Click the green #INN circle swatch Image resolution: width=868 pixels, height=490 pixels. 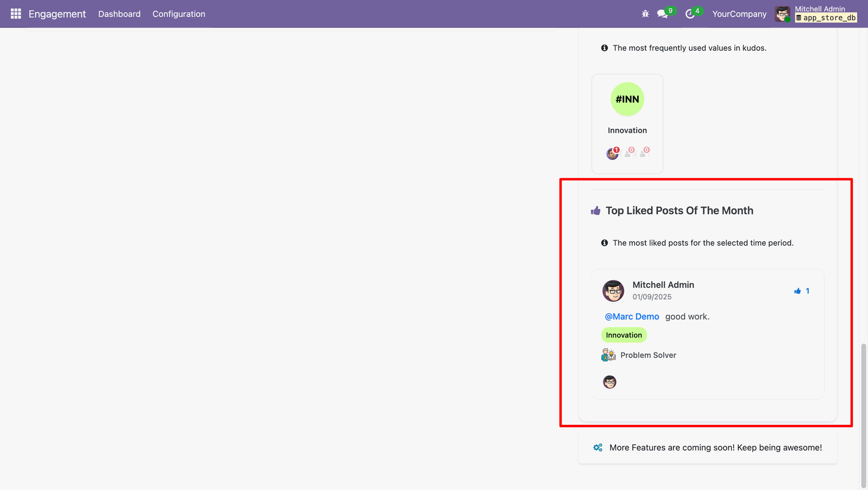[x=627, y=99]
